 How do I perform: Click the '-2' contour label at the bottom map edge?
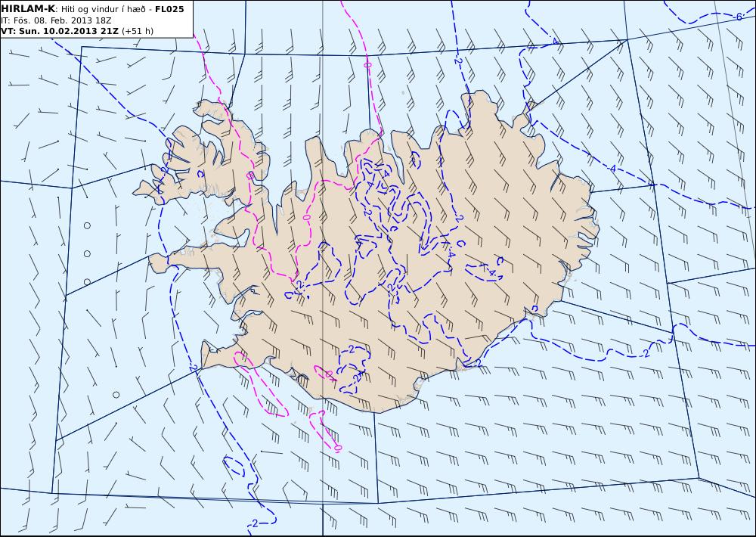pyautogui.click(x=253, y=523)
